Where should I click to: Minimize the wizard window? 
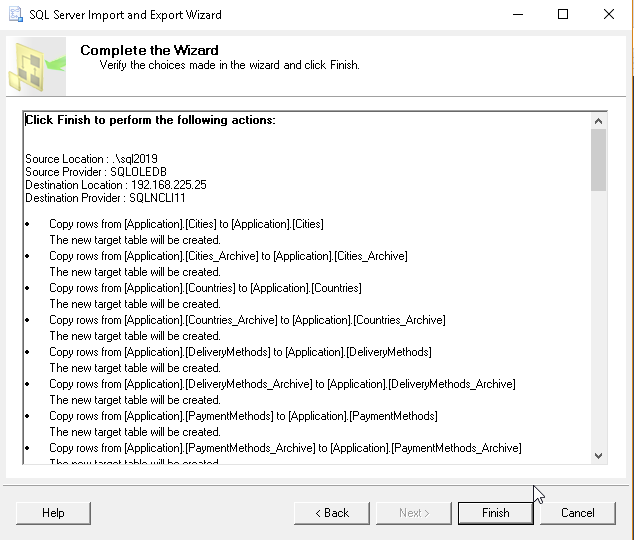[x=517, y=15]
